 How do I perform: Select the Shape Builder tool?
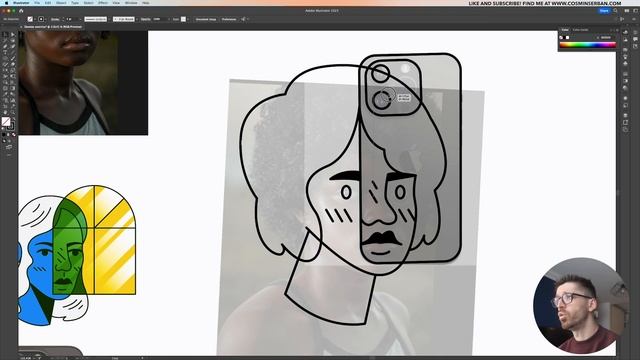tap(5, 82)
